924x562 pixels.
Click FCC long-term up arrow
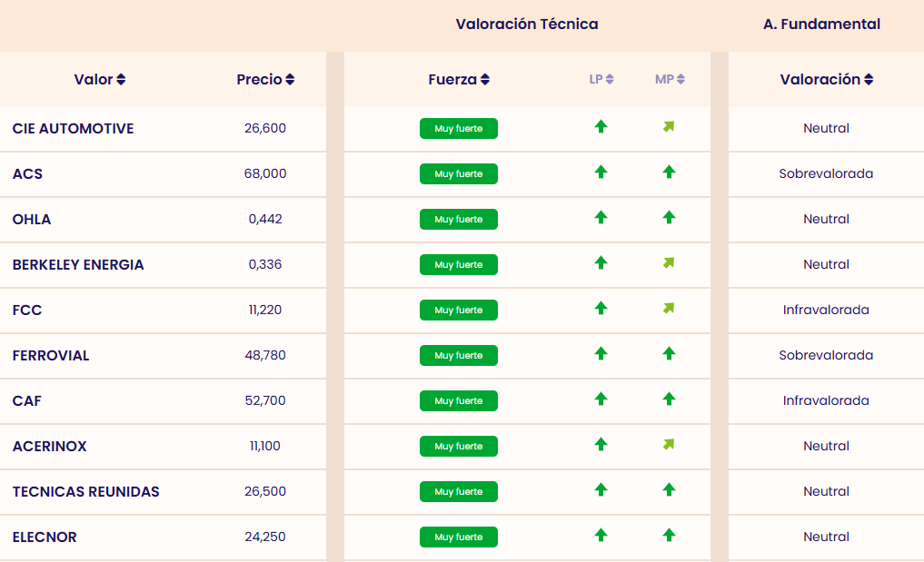click(x=601, y=308)
